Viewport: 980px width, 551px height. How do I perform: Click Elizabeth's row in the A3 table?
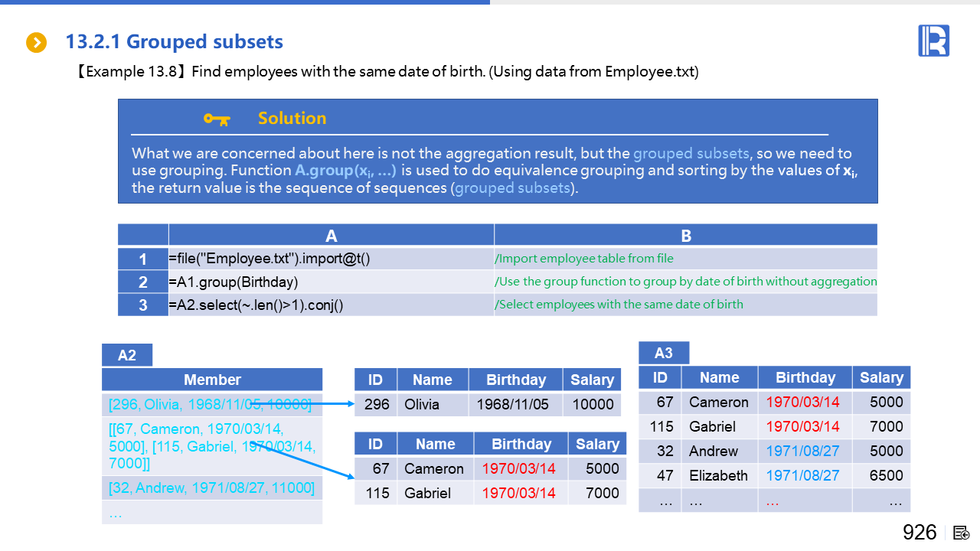pyautogui.click(x=773, y=475)
